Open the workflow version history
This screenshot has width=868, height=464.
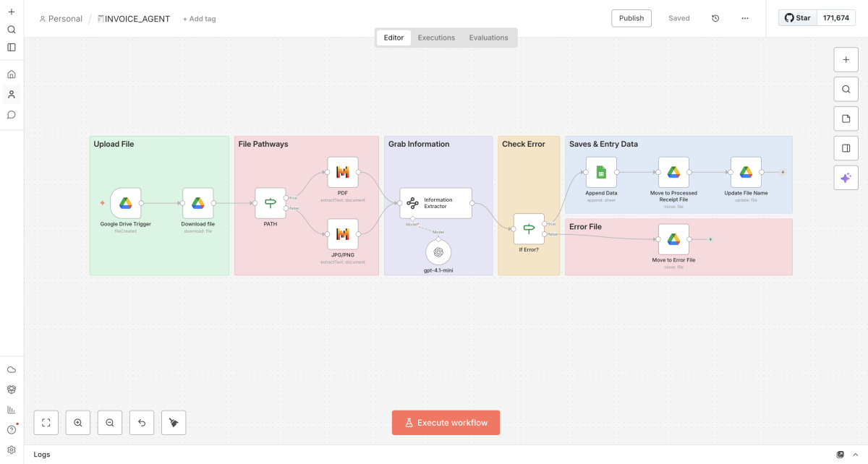(x=715, y=18)
